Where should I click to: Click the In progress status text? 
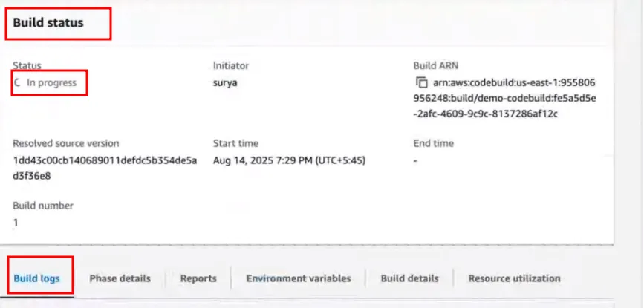tap(52, 83)
